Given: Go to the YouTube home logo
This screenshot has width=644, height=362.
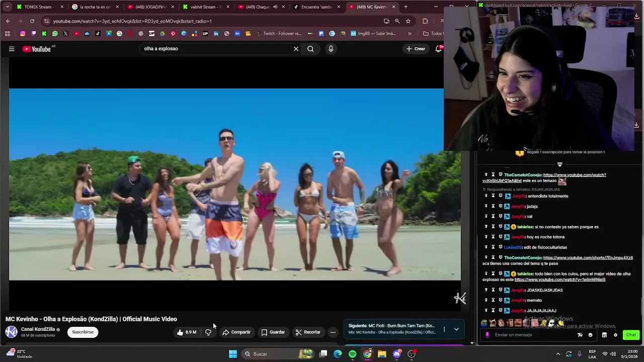Looking at the screenshot, I should click(x=37, y=49).
